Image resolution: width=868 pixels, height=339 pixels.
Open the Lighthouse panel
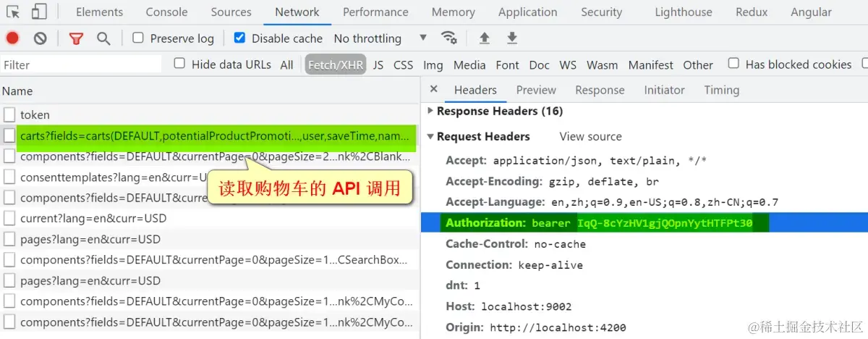(x=684, y=12)
